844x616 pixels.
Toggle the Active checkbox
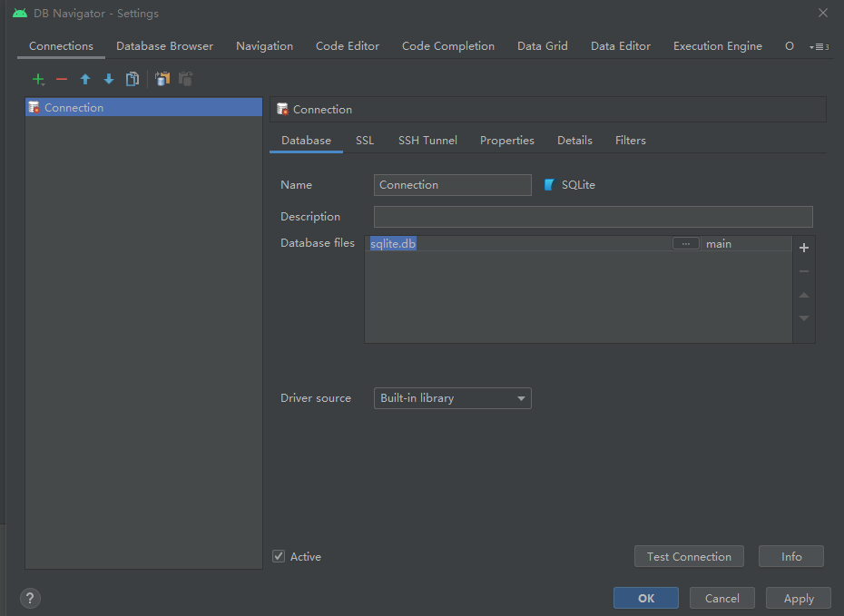coord(279,556)
